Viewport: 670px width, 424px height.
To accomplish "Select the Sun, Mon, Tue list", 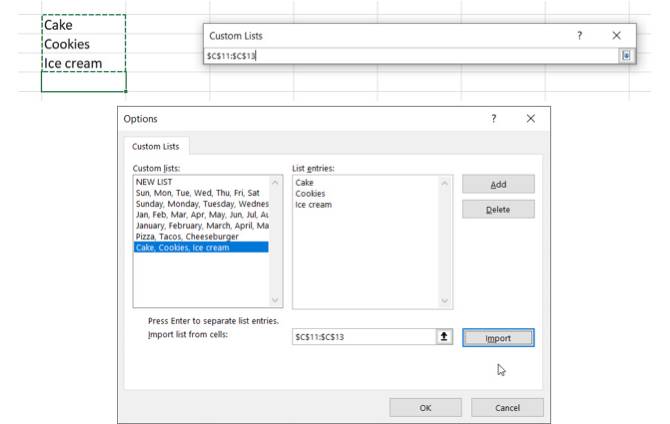I will 201,193.
